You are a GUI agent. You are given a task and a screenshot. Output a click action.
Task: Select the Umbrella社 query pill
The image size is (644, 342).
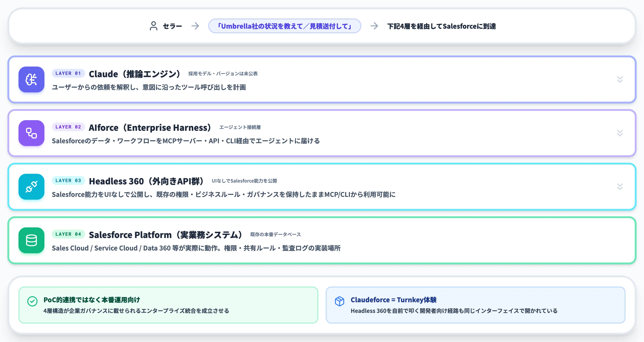click(285, 26)
